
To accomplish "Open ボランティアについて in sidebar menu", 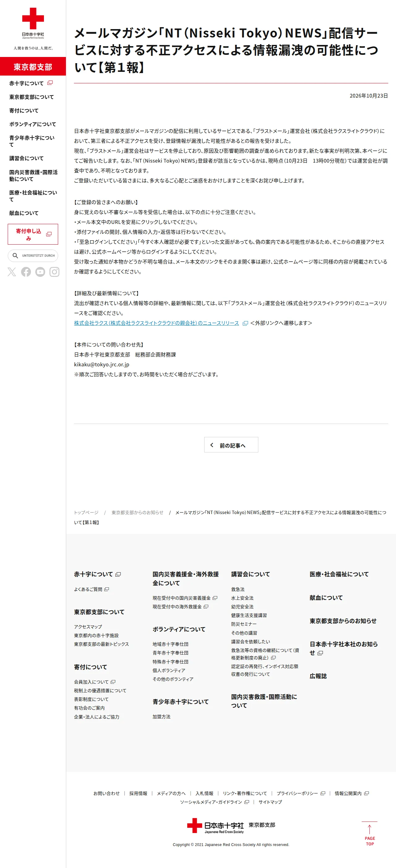I will 33,124.
